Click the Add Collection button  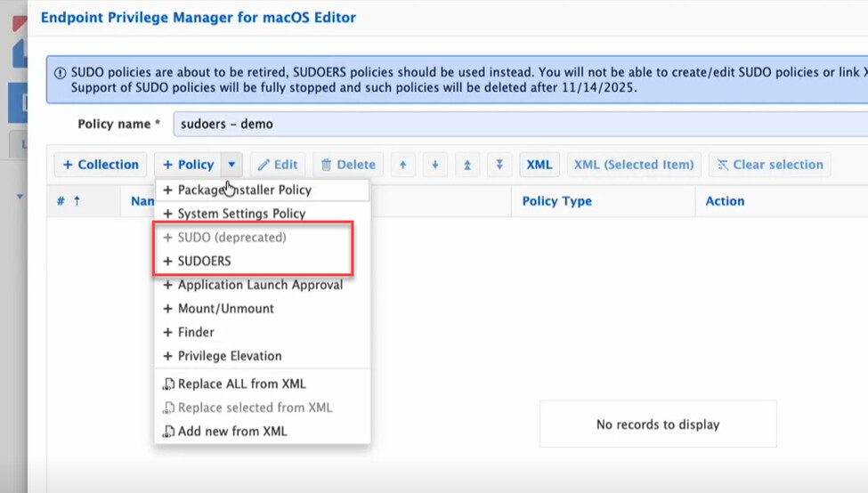click(x=101, y=165)
